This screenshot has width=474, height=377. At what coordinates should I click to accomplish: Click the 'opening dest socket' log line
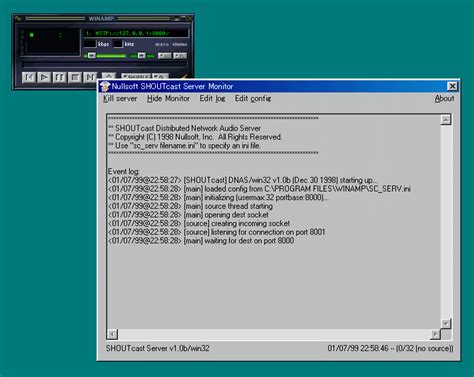click(188, 215)
